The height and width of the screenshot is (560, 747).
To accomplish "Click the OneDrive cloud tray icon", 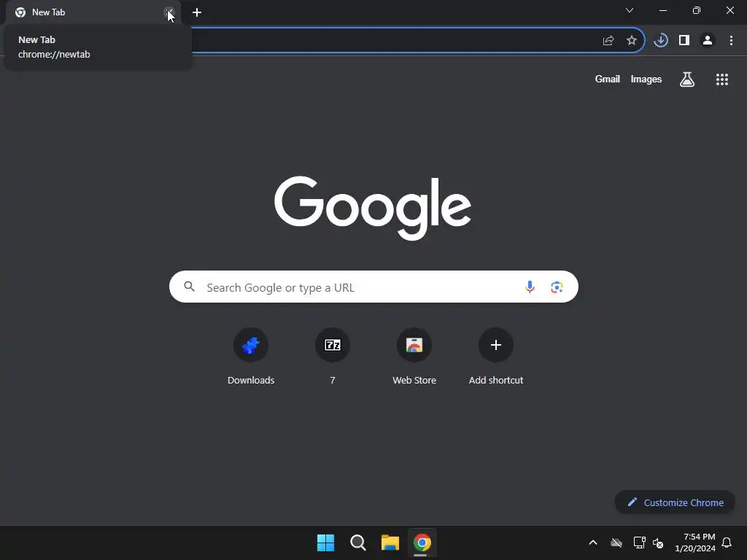I will (616, 542).
